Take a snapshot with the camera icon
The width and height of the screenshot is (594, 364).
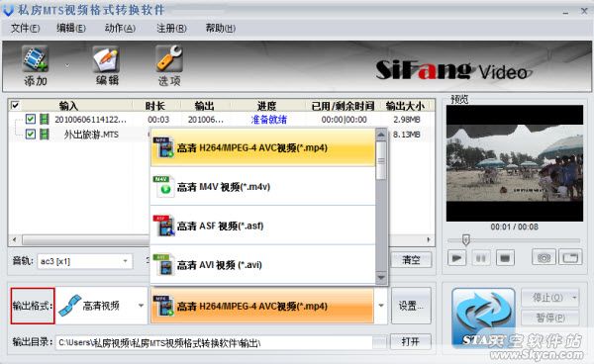coord(544,258)
